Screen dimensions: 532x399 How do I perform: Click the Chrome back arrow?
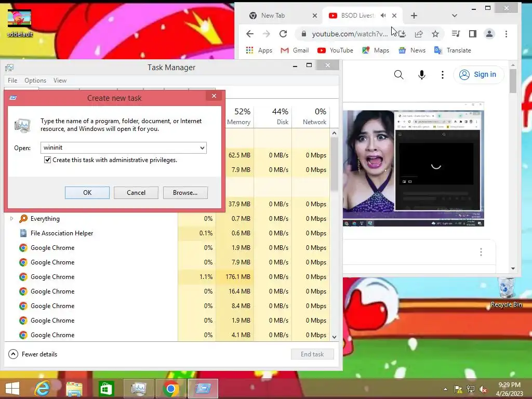click(250, 34)
